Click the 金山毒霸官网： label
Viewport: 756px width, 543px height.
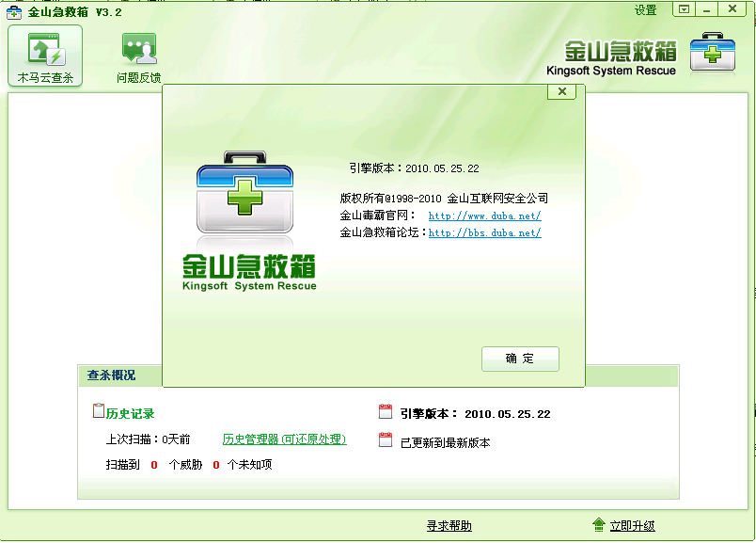378,216
